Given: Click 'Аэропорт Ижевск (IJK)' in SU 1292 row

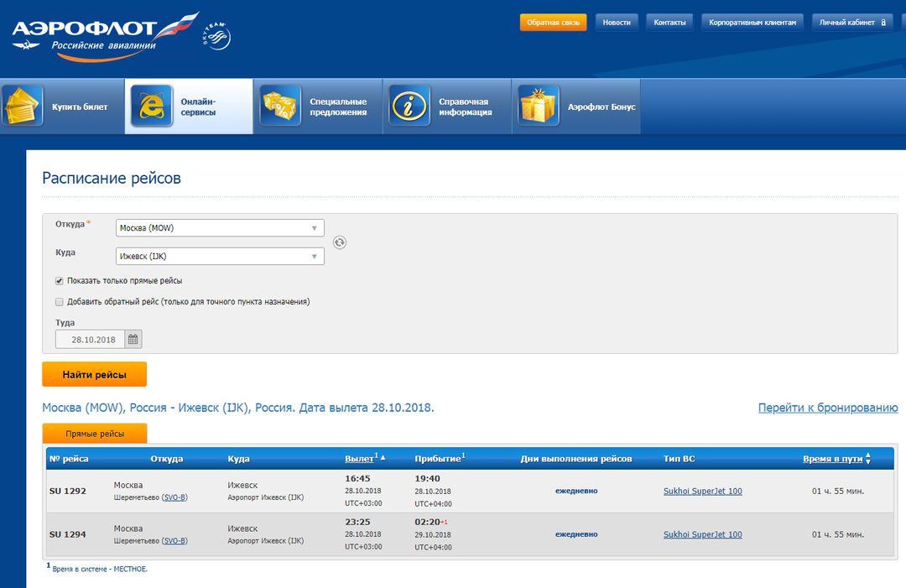Looking at the screenshot, I should pos(266,497).
